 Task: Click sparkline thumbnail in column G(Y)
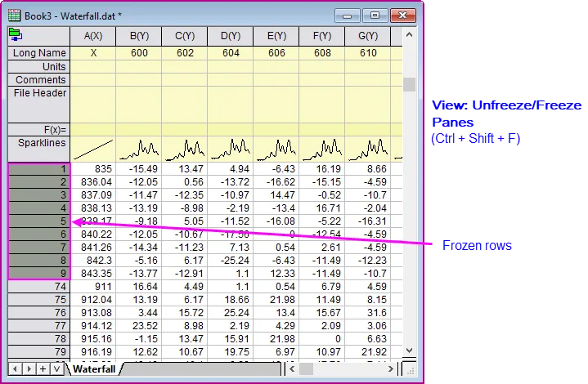click(x=368, y=150)
